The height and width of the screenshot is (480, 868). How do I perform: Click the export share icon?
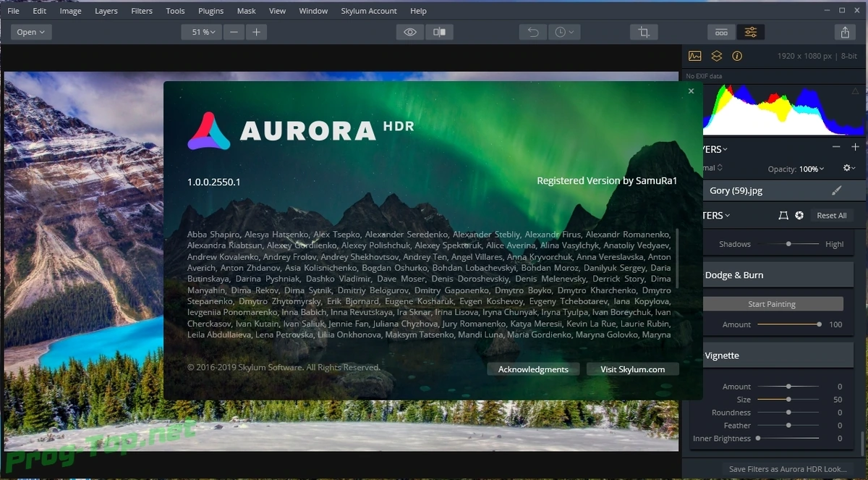845,32
